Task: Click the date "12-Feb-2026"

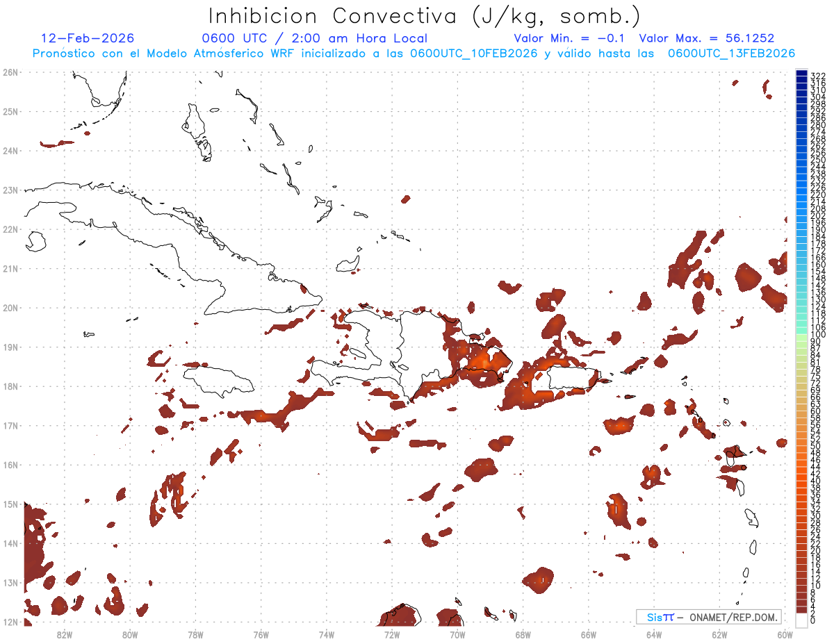Action: [88, 38]
